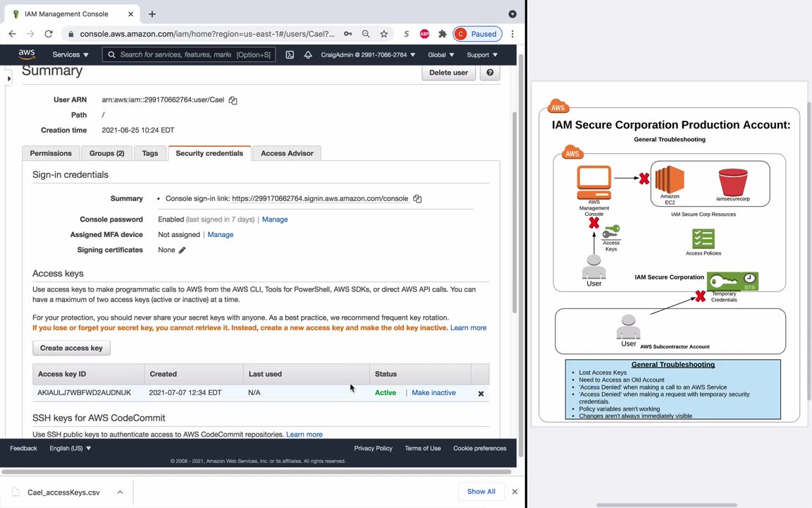
Task: Open the Chrome three-dot menu
Action: tap(512, 34)
